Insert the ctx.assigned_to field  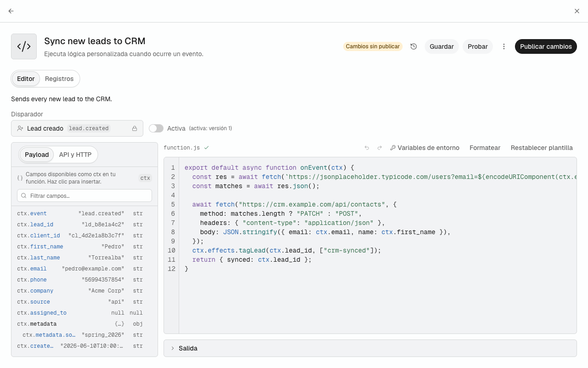click(85, 313)
